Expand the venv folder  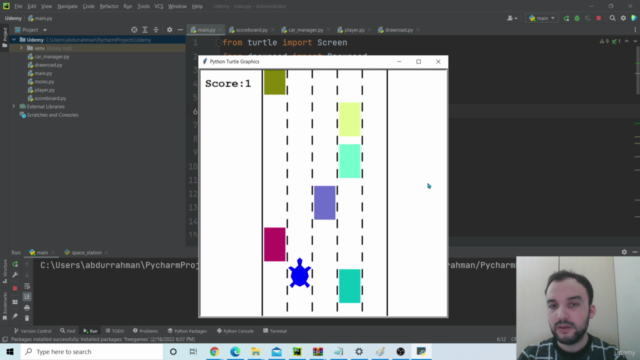tap(21, 48)
